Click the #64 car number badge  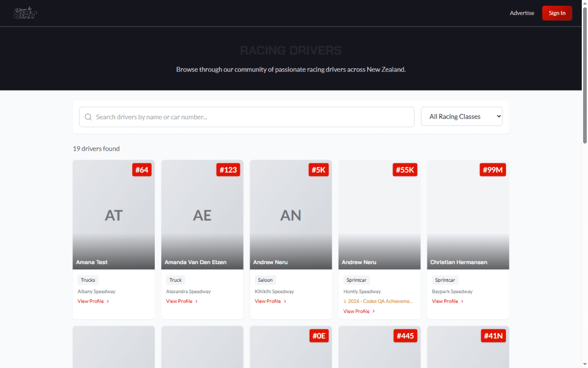click(x=142, y=170)
